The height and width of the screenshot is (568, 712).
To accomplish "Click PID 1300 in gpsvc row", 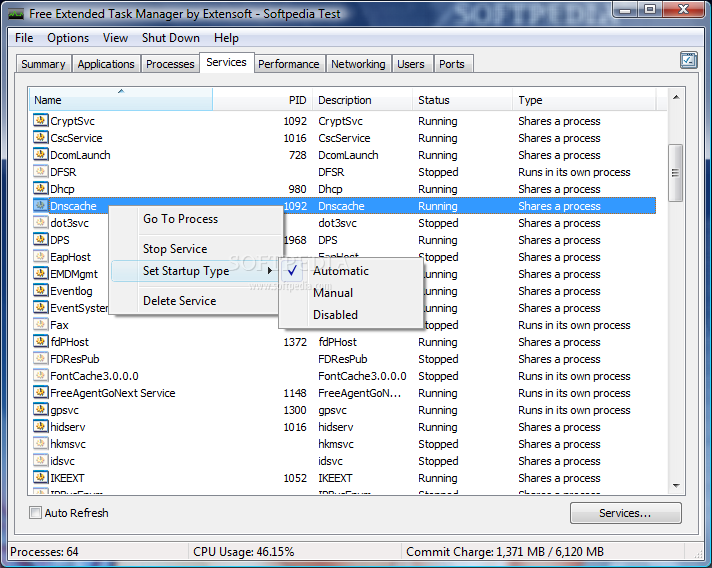I will (x=295, y=410).
